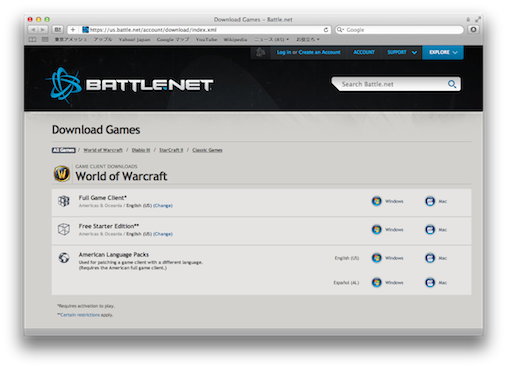
Task: Expand the Support dropdown menu
Action: (x=402, y=52)
